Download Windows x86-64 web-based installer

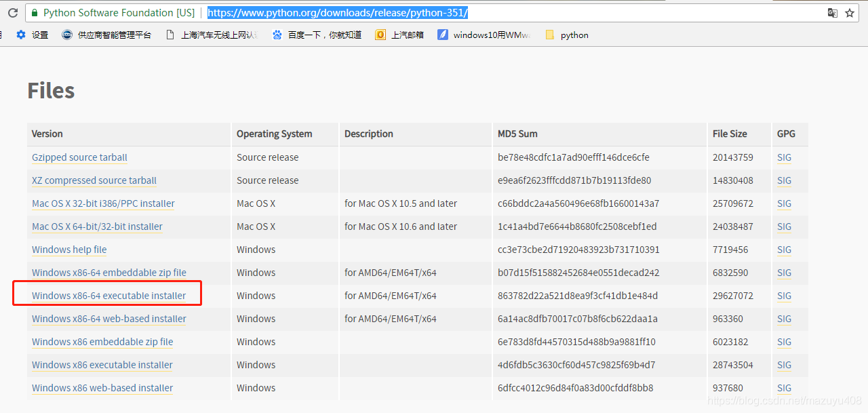(x=109, y=319)
